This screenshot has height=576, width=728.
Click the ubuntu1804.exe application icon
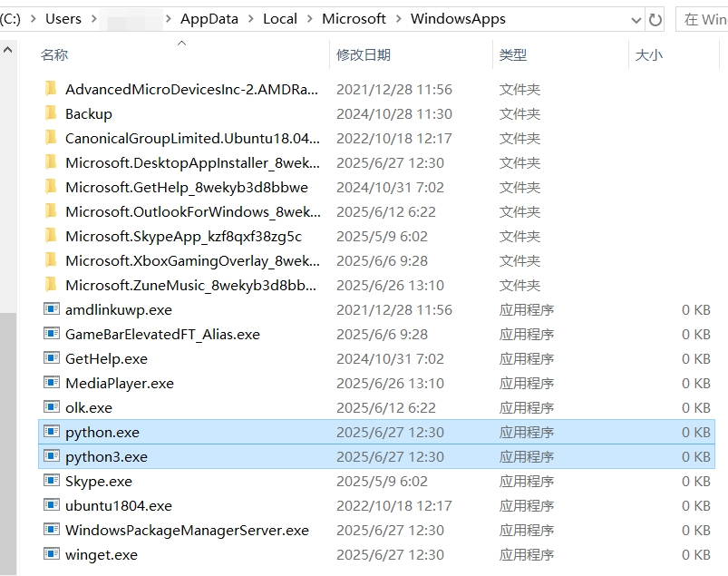coord(52,504)
